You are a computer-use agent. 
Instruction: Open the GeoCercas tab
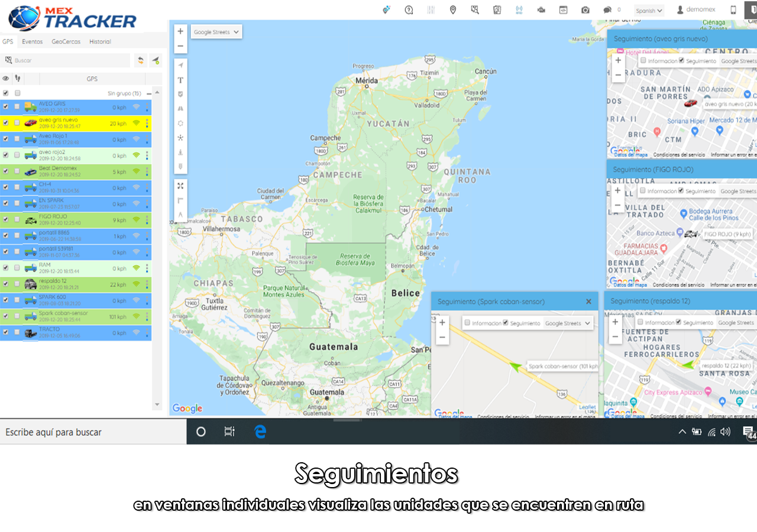tap(65, 42)
